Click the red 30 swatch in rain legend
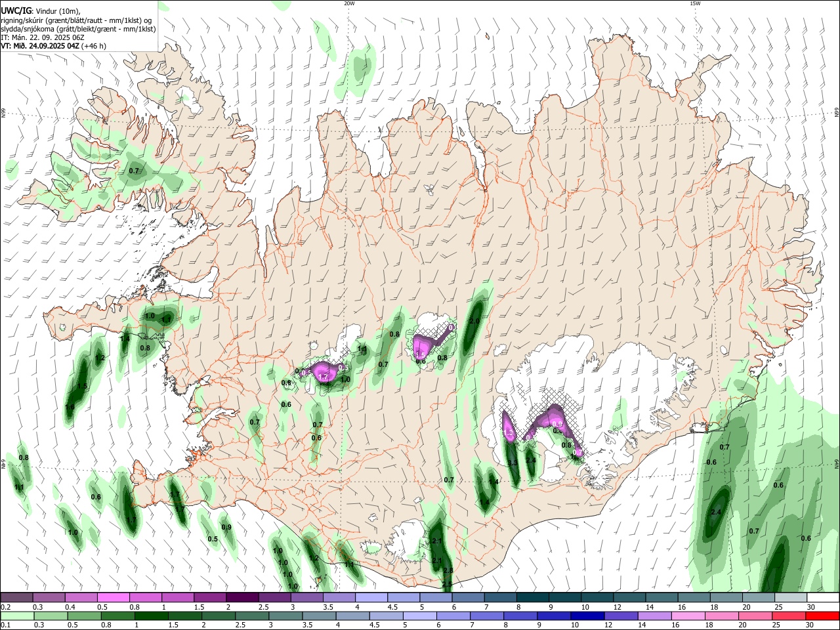 pos(823,616)
